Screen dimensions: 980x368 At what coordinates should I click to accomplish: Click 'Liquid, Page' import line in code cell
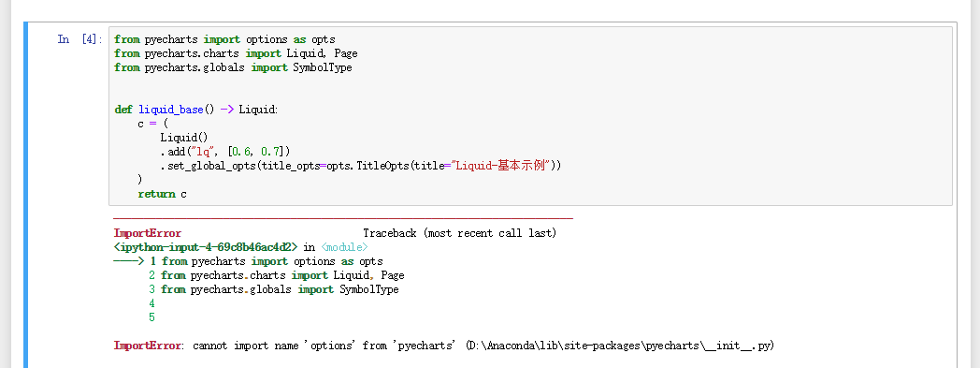pos(237,53)
